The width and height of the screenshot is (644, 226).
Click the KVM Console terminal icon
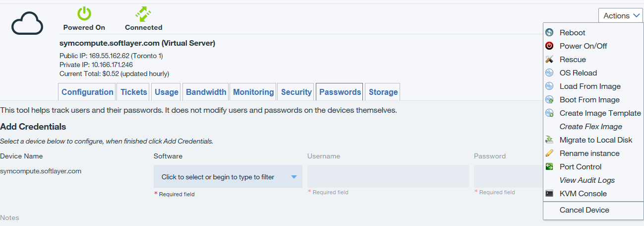(549, 193)
